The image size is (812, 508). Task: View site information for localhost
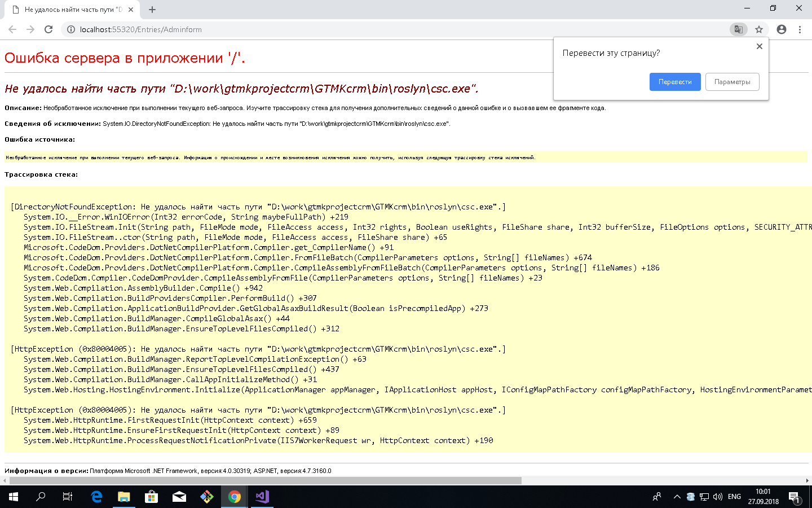pyautogui.click(x=71, y=29)
